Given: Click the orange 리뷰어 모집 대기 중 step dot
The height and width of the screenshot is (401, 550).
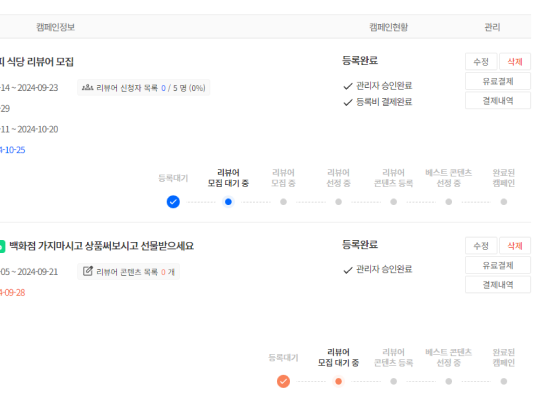Looking at the screenshot, I should click(338, 381).
